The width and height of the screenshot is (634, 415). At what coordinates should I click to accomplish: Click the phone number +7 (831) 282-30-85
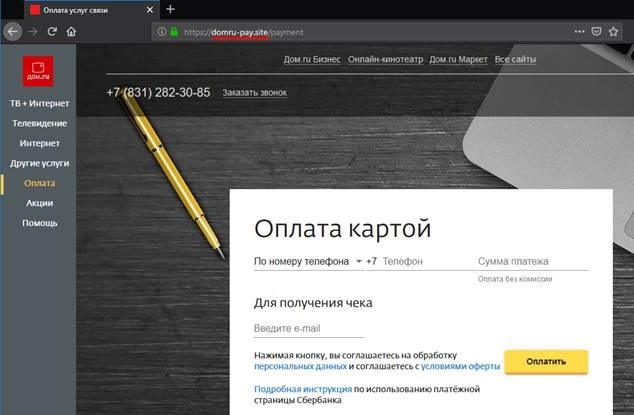tap(158, 93)
